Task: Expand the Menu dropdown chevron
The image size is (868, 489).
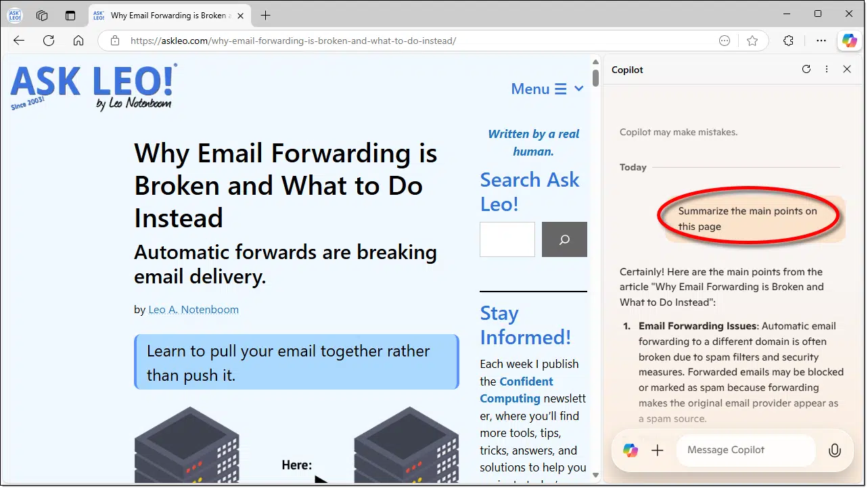Action: coord(578,89)
